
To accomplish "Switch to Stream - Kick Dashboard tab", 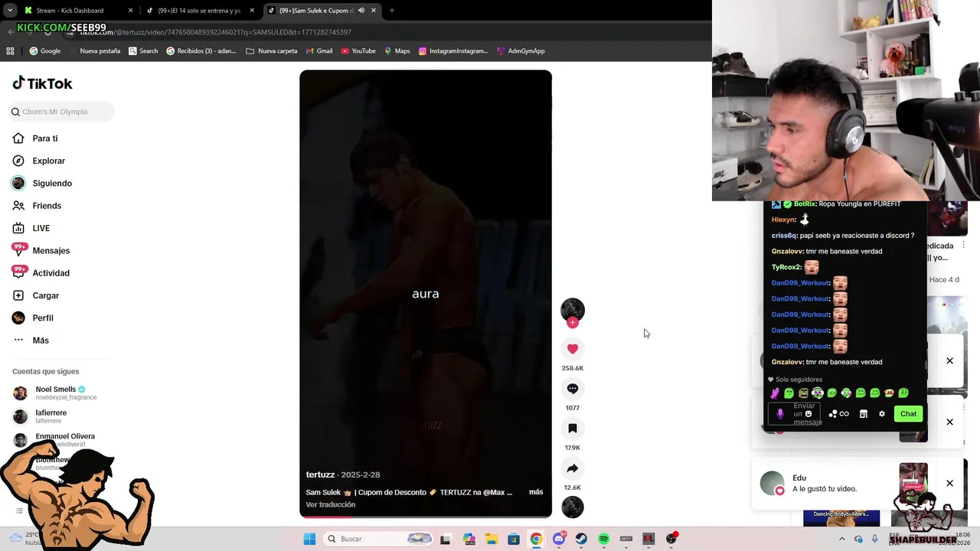I will click(77, 11).
